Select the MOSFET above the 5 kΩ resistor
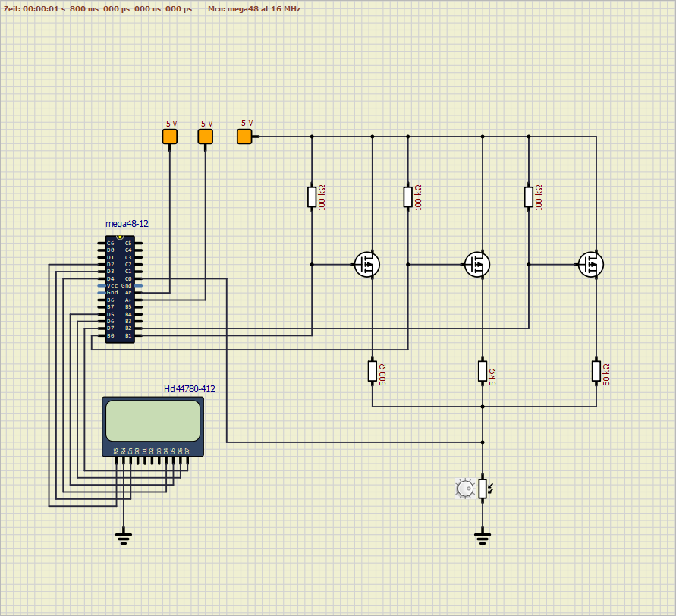Image resolution: width=676 pixels, height=616 pixels. click(x=476, y=264)
